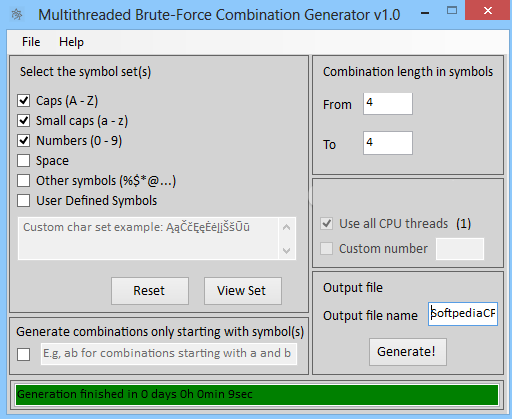The width and height of the screenshot is (512, 419).
Task: Tick the starting symbols filter checkbox
Action: tap(24, 354)
